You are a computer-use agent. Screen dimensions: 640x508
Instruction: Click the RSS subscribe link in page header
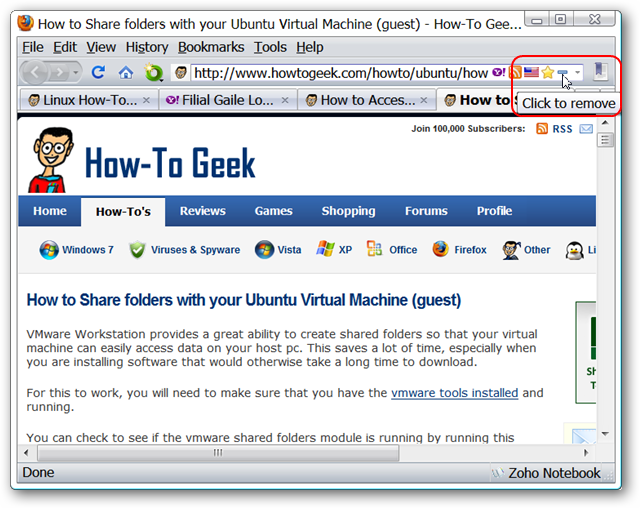[x=562, y=129]
